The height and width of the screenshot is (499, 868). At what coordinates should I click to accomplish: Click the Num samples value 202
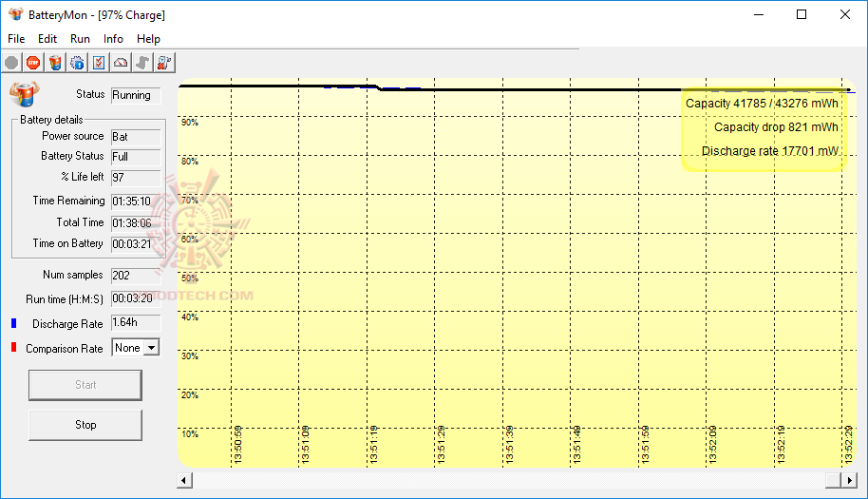point(136,276)
